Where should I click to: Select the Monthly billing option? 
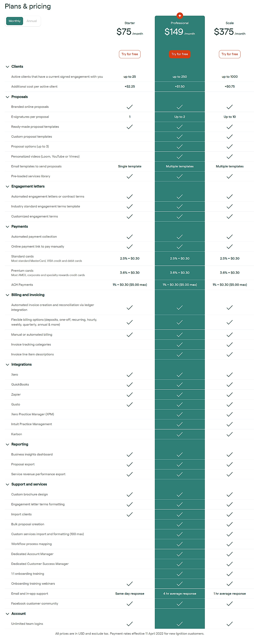click(x=14, y=21)
